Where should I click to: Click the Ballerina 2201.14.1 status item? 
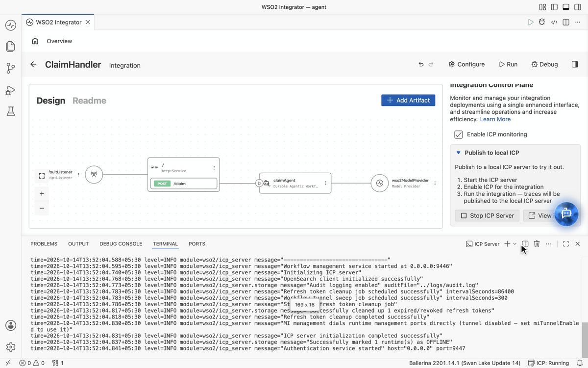coord(465,363)
